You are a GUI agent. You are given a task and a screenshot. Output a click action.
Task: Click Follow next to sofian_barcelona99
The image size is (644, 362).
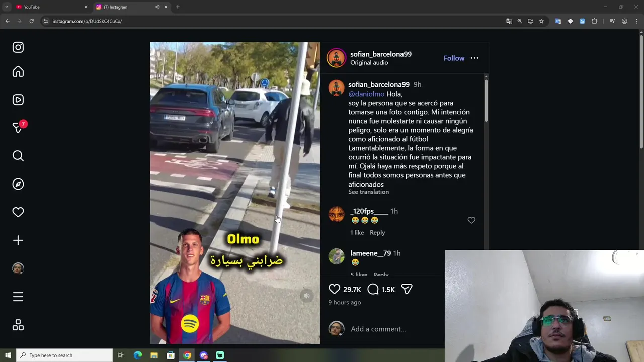pyautogui.click(x=454, y=58)
